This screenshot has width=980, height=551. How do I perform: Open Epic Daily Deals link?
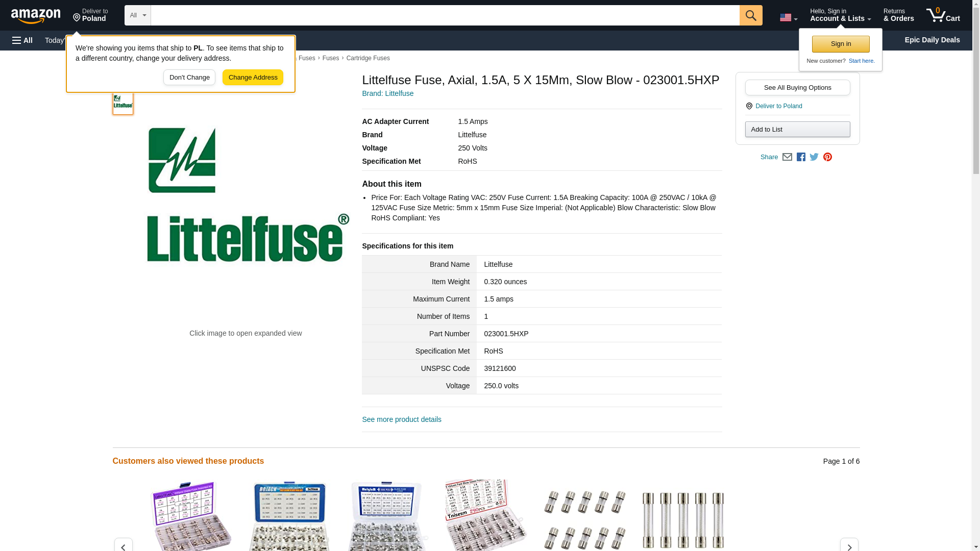point(932,40)
